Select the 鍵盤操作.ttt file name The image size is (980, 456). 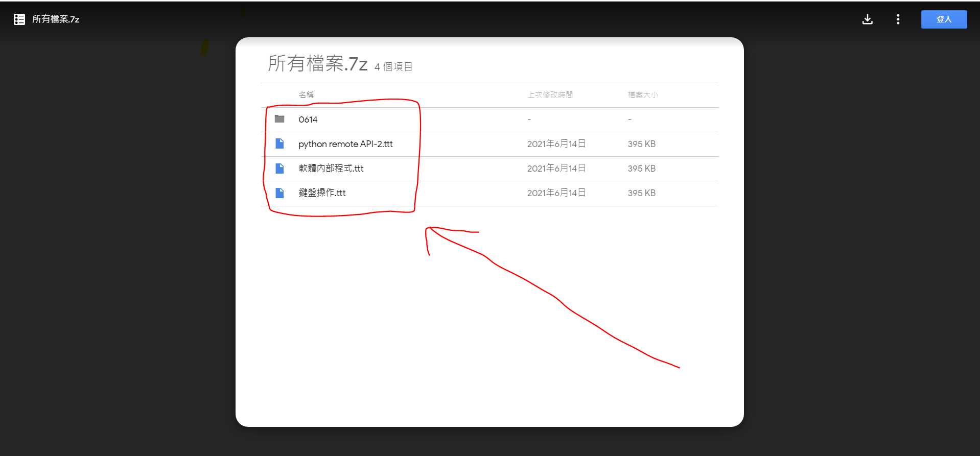(x=322, y=193)
